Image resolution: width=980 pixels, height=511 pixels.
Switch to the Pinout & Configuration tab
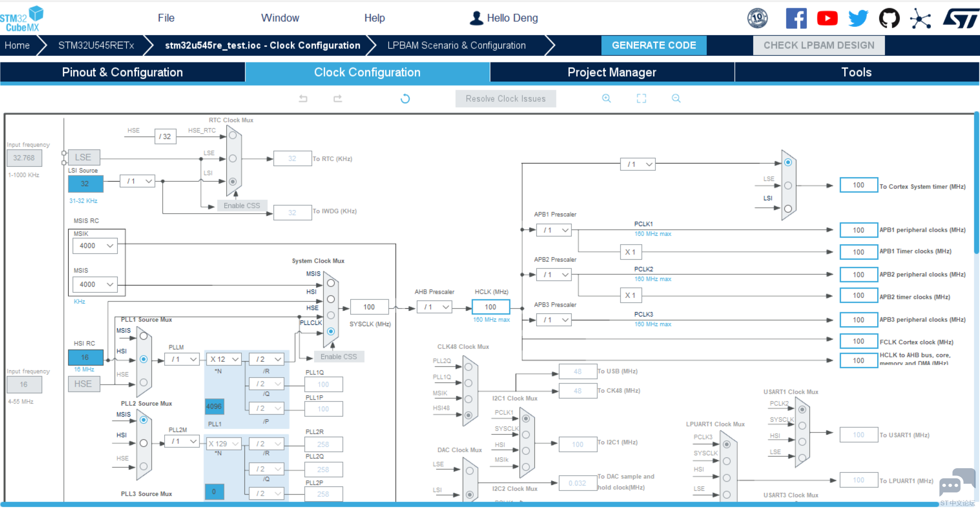pos(122,72)
